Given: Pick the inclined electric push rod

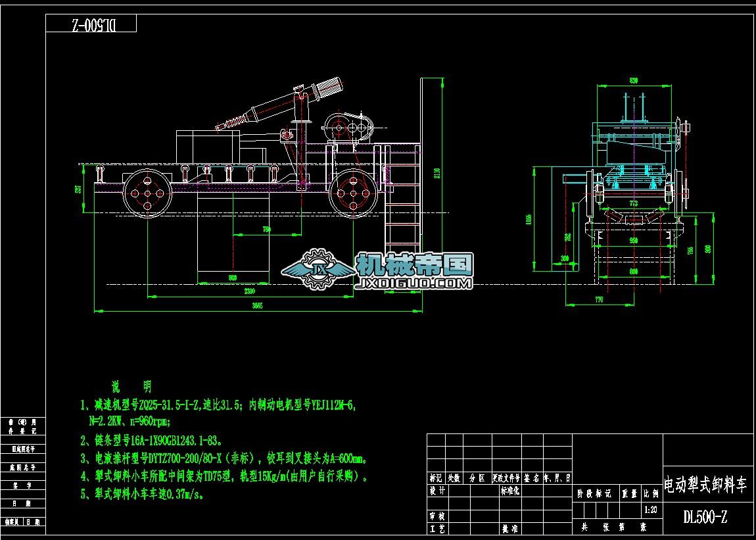Looking at the screenshot, I should coord(284,104).
